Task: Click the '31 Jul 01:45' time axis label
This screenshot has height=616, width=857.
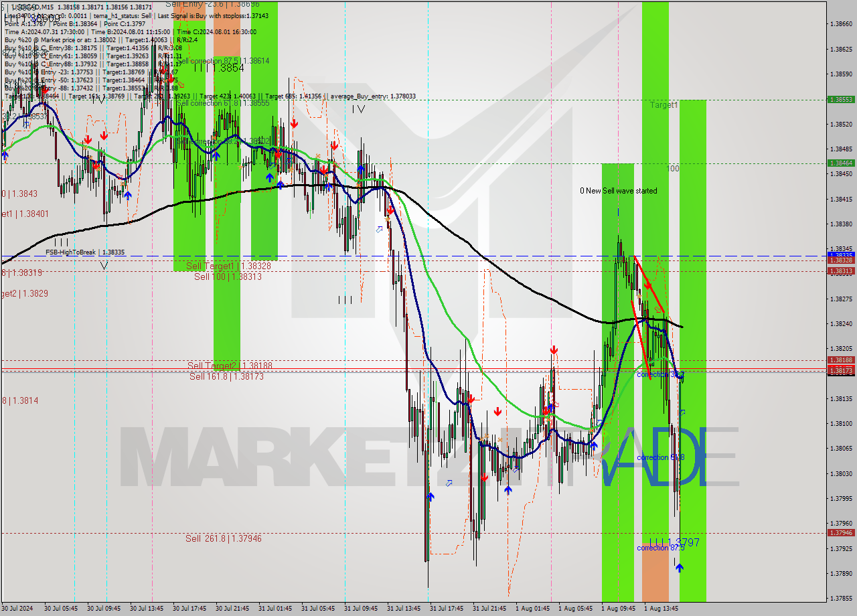Action: 275,609
